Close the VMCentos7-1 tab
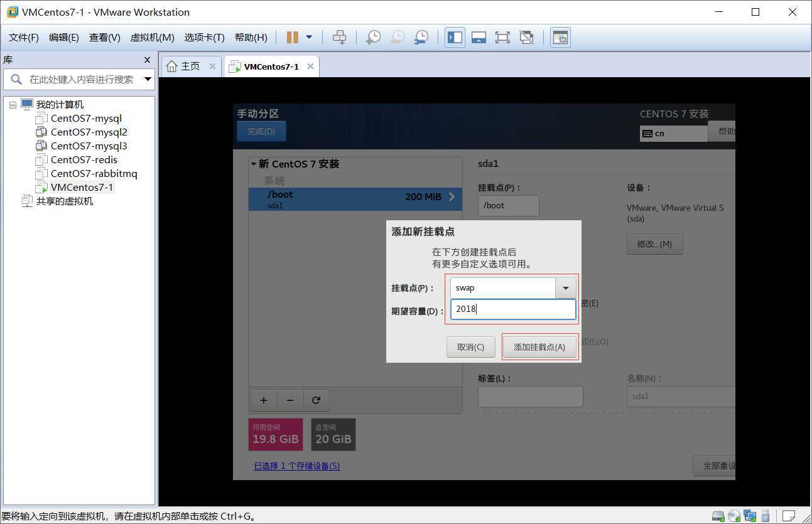The height and width of the screenshot is (524, 812). click(x=310, y=67)
